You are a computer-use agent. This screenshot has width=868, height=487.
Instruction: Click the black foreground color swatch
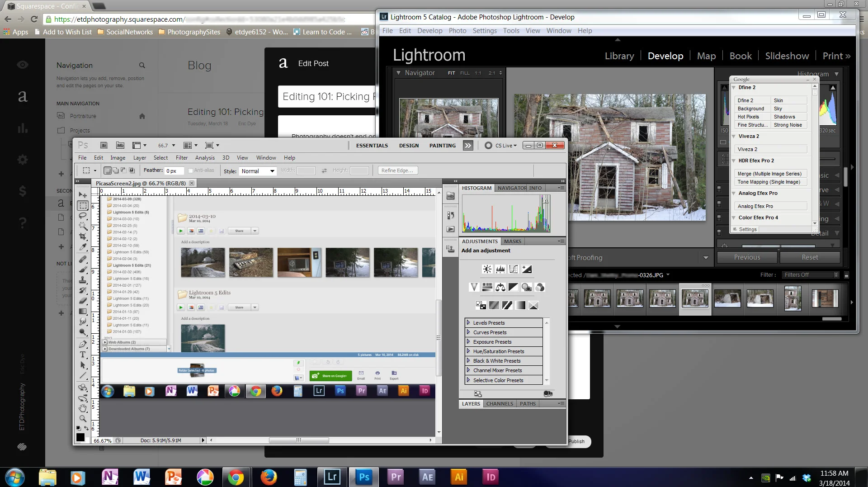pos(80,437)
